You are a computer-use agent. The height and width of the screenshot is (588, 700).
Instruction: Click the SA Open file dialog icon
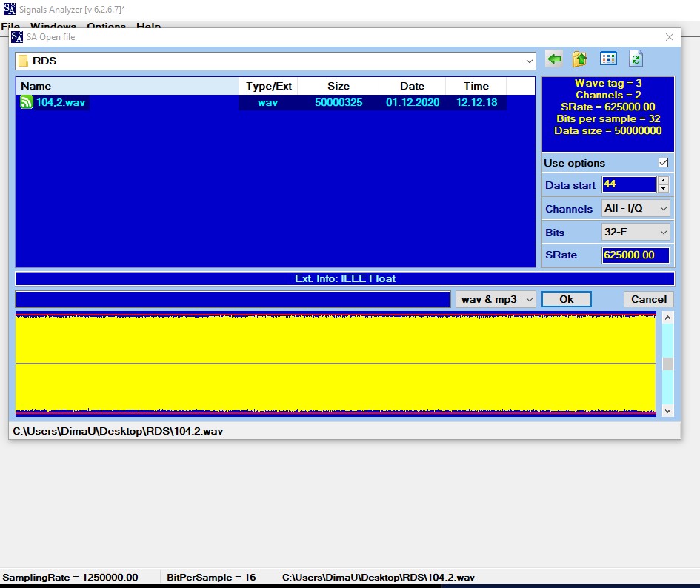point(17,36)
